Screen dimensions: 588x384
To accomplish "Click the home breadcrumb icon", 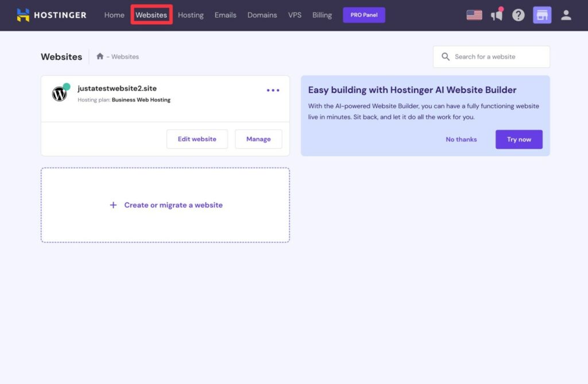I will [x=100, y=56].
